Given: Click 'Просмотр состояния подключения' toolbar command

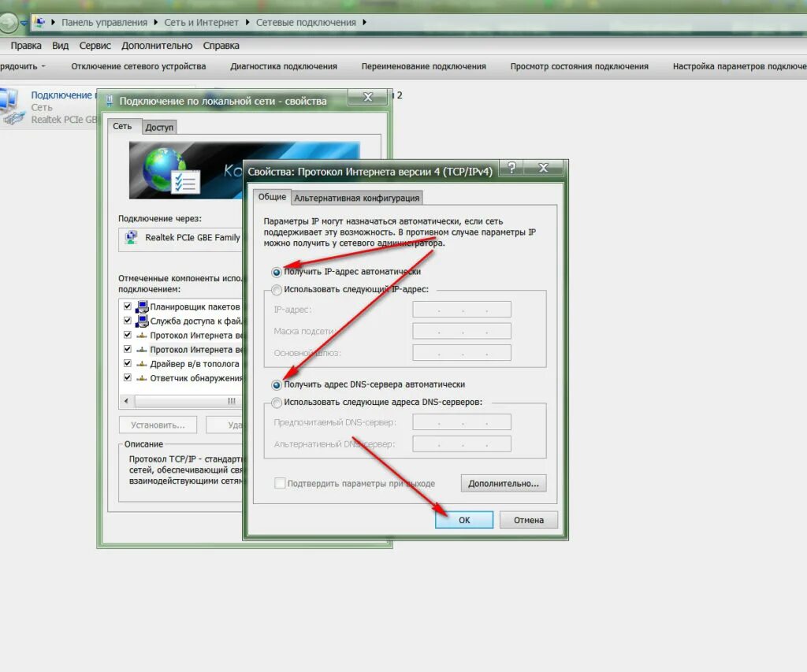Looking at the screenshot, I should point(579,66).
